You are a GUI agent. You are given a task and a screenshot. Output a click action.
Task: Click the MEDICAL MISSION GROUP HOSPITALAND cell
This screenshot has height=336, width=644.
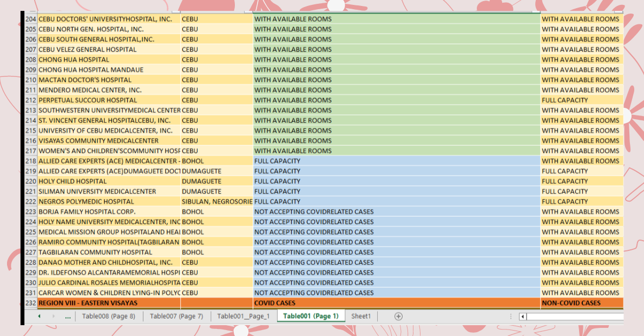[x=109, y=232]
